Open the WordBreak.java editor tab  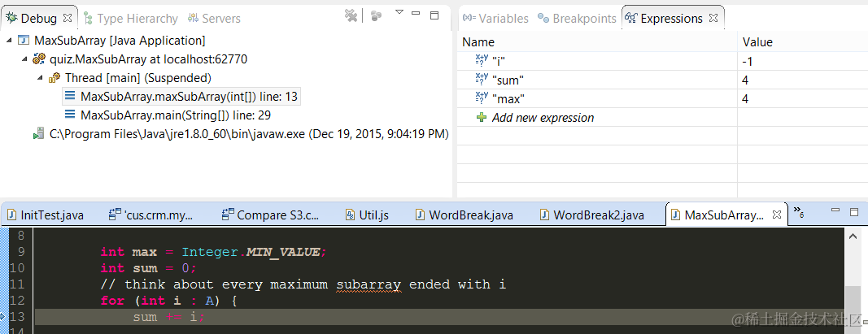465,215
